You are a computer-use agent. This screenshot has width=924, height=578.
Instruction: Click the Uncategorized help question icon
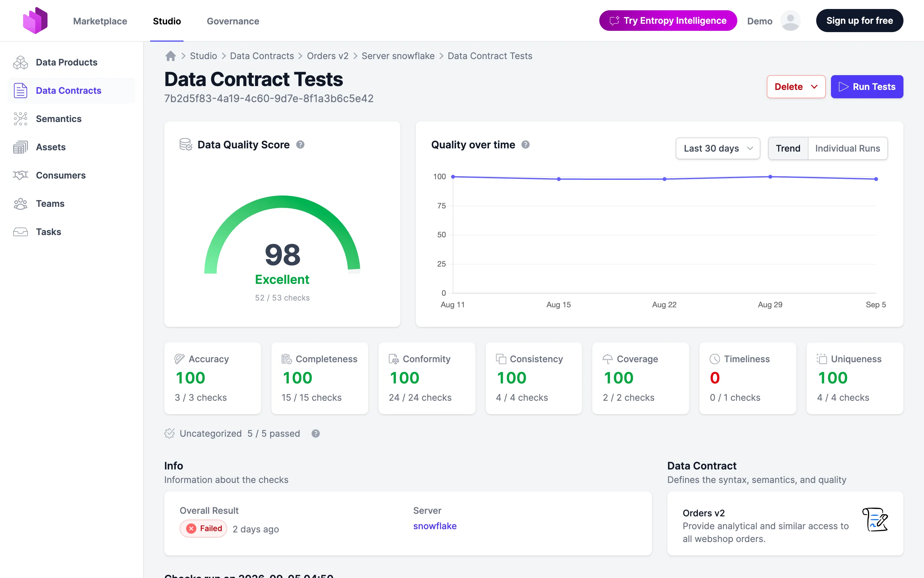[x=315, y=433]
